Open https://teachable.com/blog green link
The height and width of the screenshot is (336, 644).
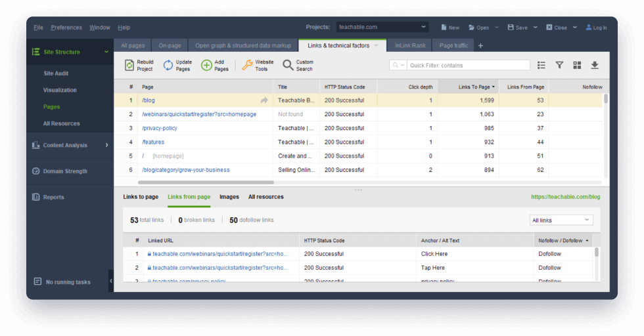(566, 197)
